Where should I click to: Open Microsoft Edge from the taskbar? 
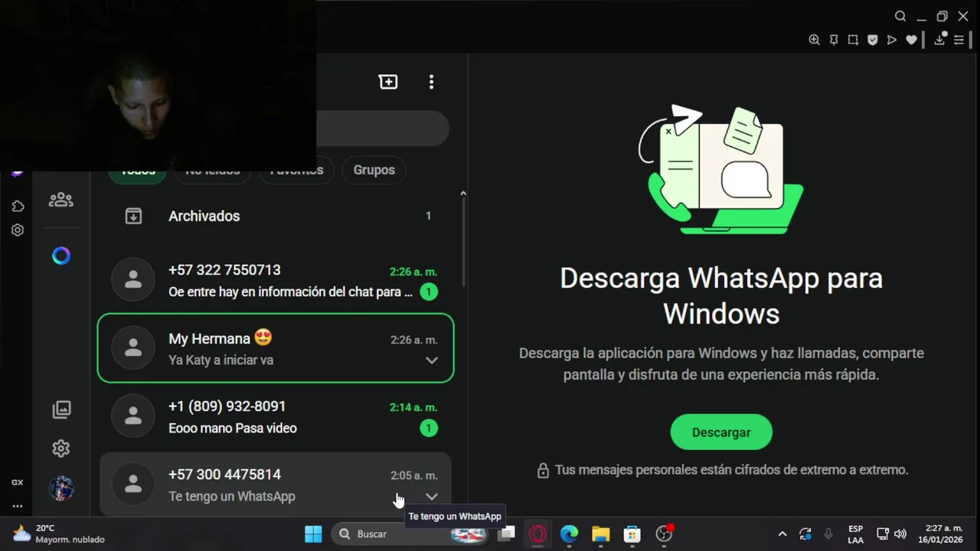point(569,534)
